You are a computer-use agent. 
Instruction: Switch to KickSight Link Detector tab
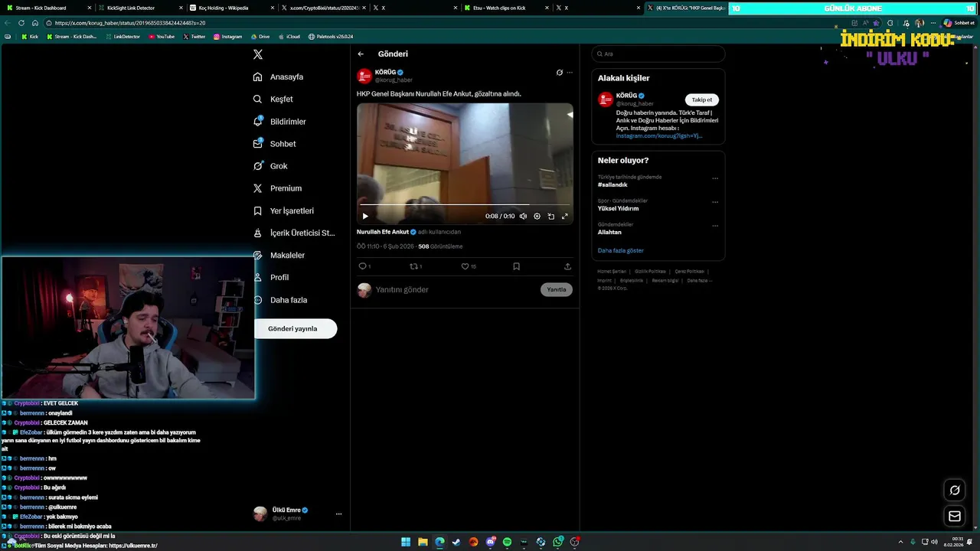(x=142, y=8)
